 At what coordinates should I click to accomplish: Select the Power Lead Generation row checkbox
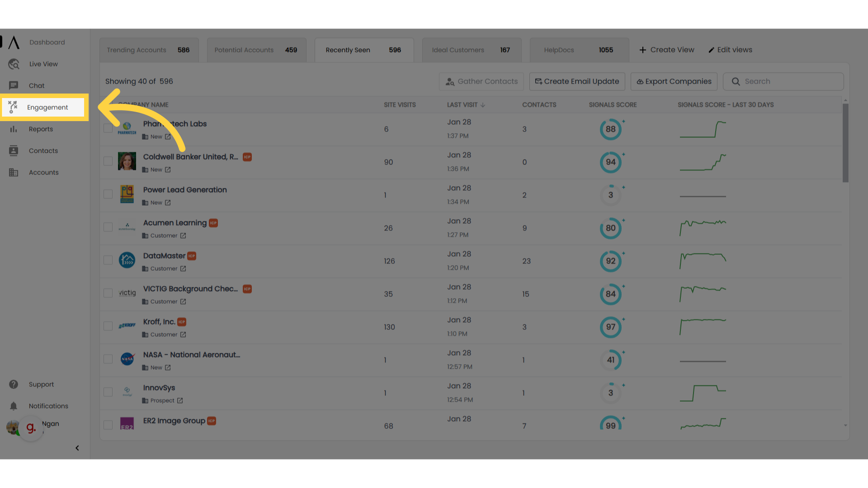point(108,194)
